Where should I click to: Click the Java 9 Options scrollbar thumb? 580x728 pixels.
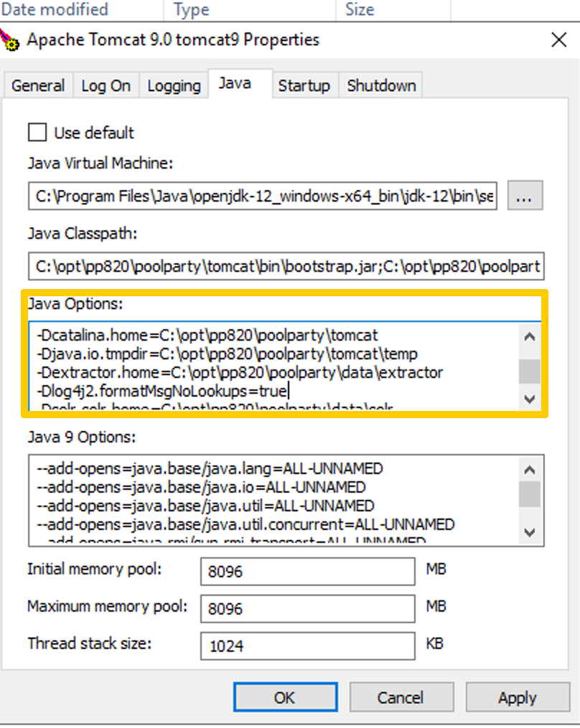click(529, 494)
